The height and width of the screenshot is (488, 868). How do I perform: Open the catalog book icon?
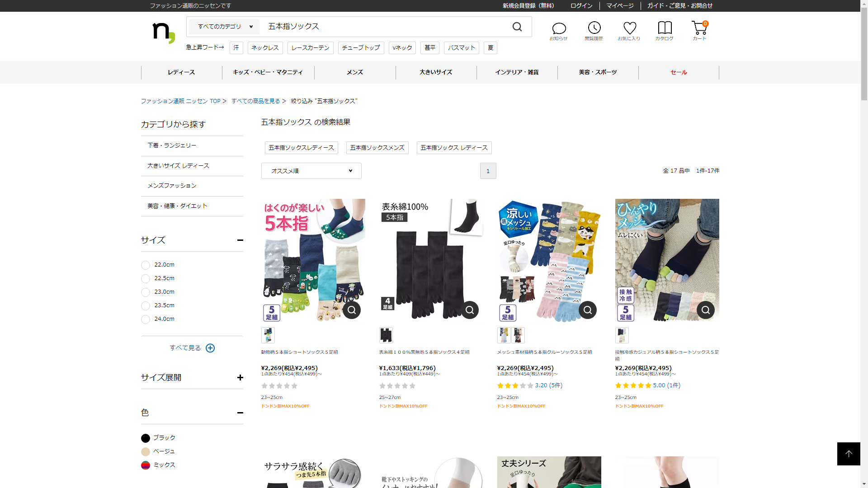pos(665,28)
